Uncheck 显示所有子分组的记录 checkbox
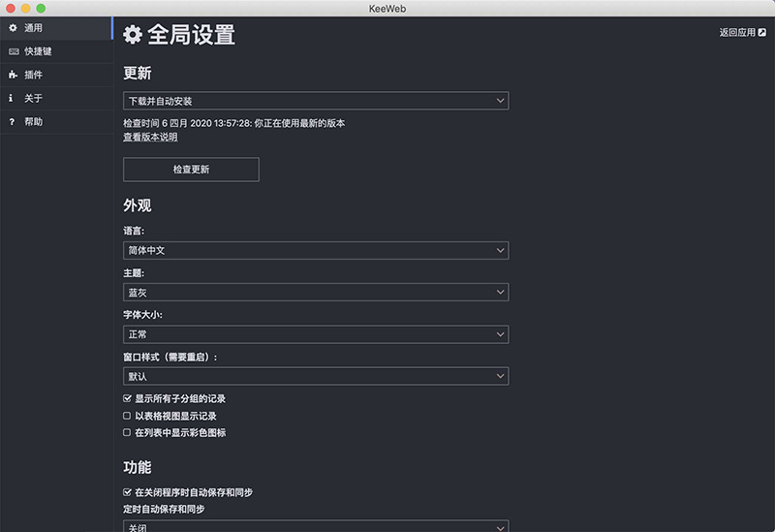The width and height of the screenshot is (775, 532). coord(127,398)
